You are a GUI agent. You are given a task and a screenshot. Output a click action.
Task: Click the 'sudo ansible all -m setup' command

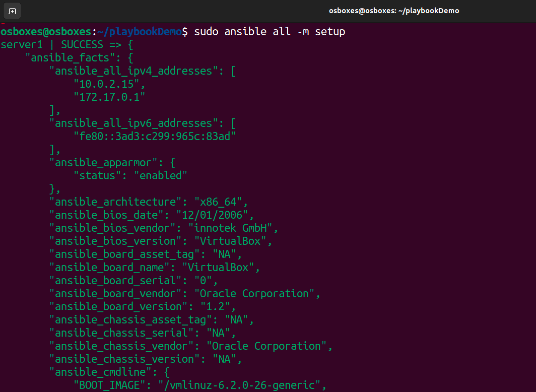pyautogui.click(x=270, y=32)
